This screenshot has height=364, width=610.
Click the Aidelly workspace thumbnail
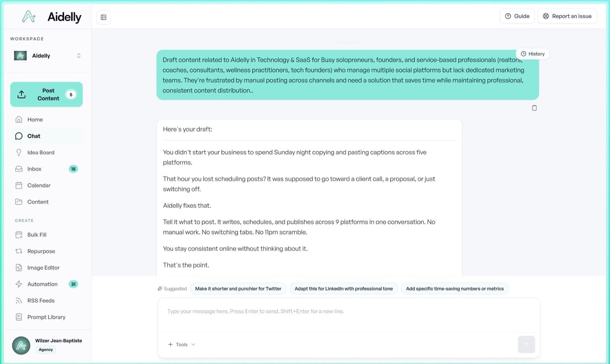pos(20,56)
